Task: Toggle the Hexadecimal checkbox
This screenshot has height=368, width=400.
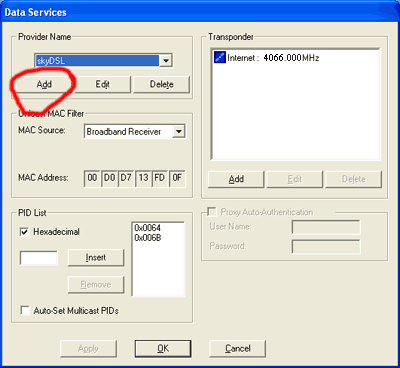Action: click(25, 232)
